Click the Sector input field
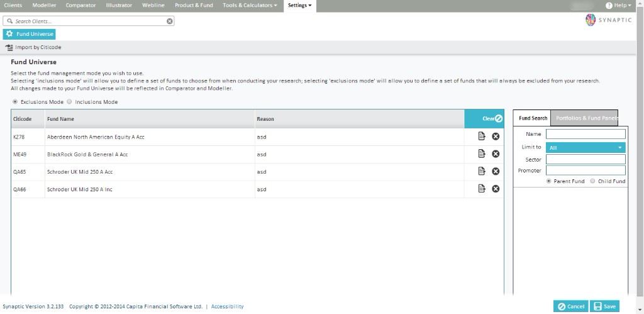The height and width of the screenshot is (314, 644). coord(586,159)
